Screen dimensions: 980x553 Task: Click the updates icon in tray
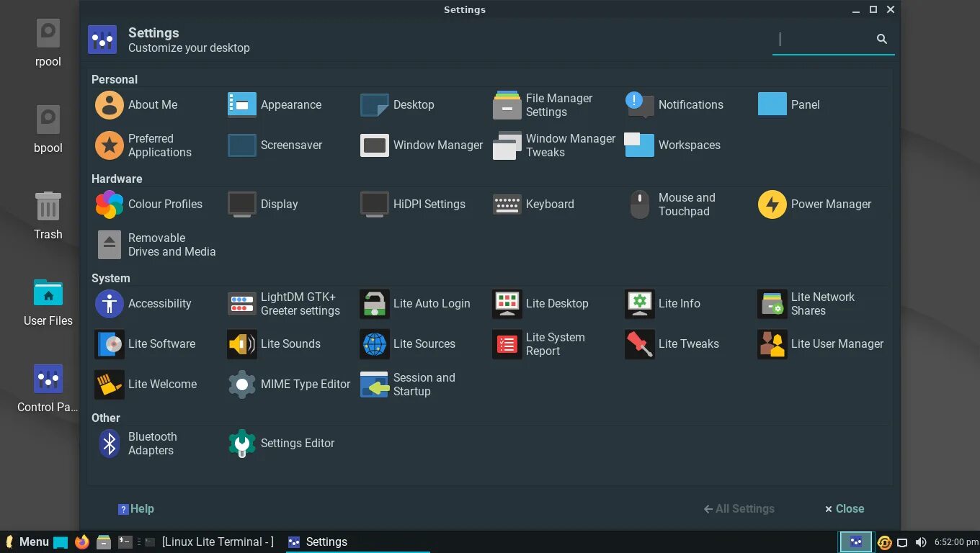tap(884, 542)
